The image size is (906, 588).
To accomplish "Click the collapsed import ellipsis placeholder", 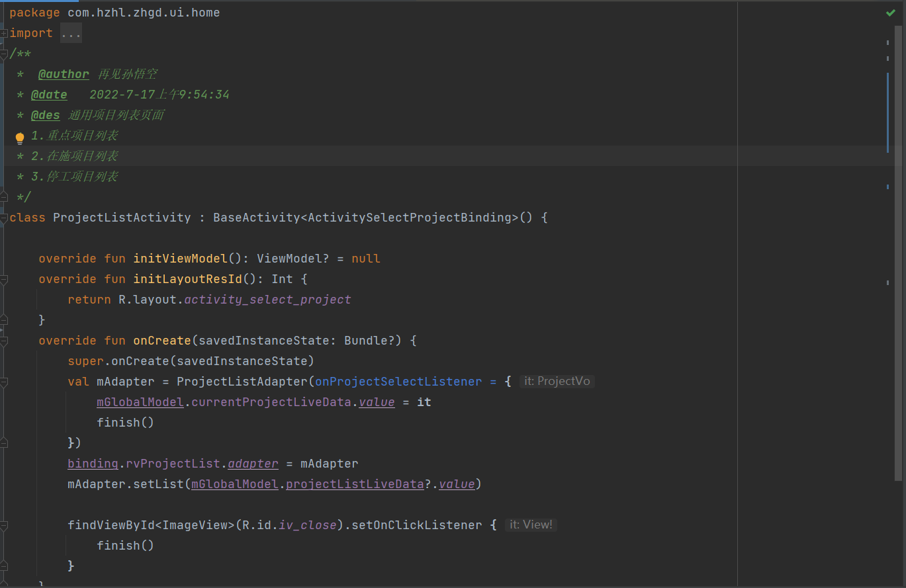I will click(71, 33).
